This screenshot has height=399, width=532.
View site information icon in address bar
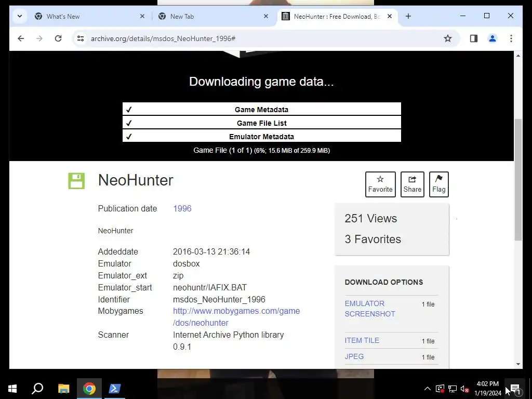81,38
